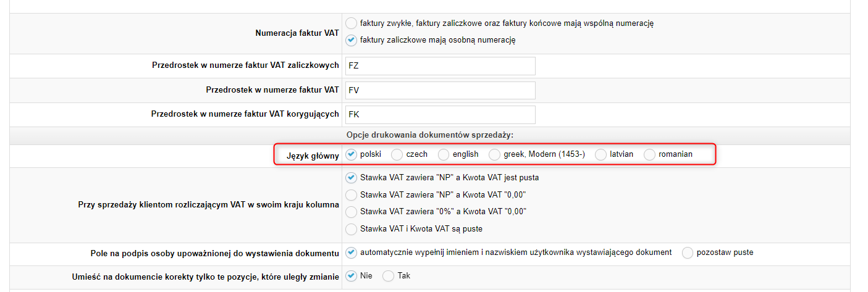Select common numbering for all VAT invoices
This screenshot has height=292, width=868.
click(x=351, y=23)
